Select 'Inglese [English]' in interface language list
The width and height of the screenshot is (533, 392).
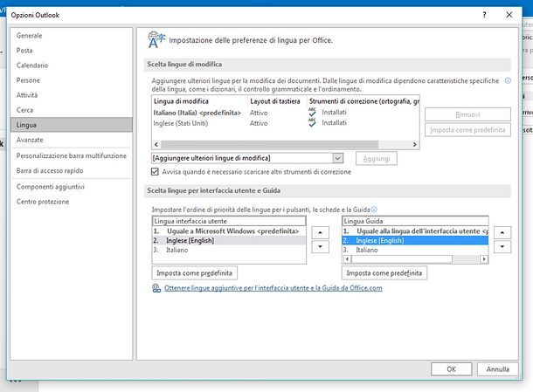click(229, 240)
